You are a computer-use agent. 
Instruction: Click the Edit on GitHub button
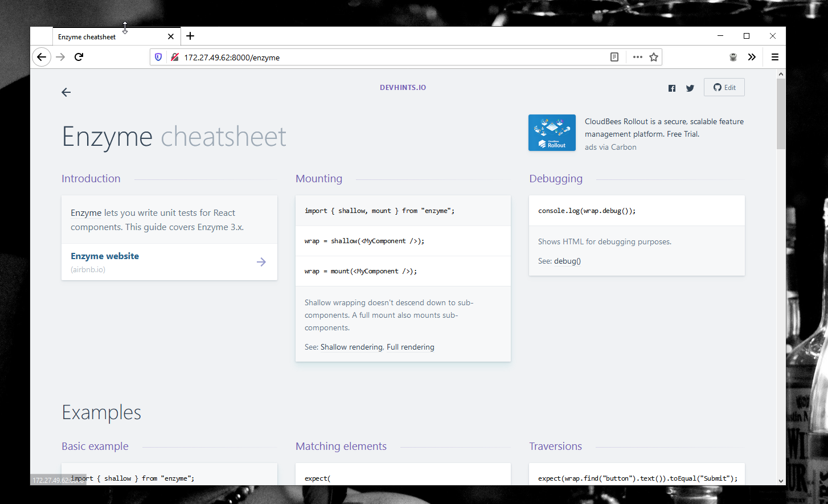[x=724, y=87]
